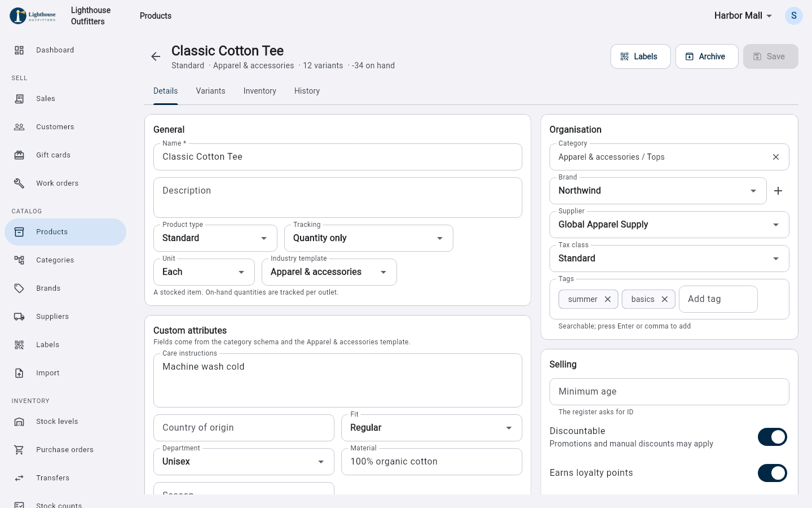This screenshot has height=508, width=812.
Task: Open Stock levels warehouse icon
Action: [19, 422]
